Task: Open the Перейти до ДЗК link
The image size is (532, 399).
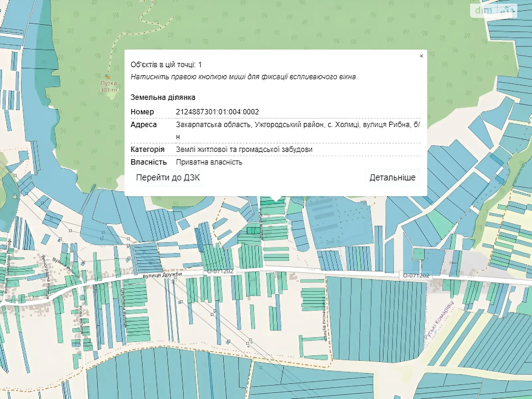Action: [168, 178]
